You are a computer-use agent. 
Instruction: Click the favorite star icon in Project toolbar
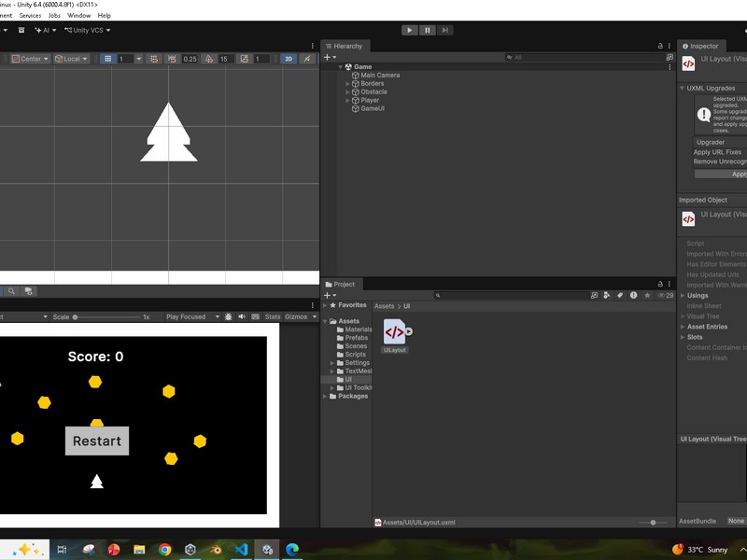pyautogui.click(x=647, y=295)
